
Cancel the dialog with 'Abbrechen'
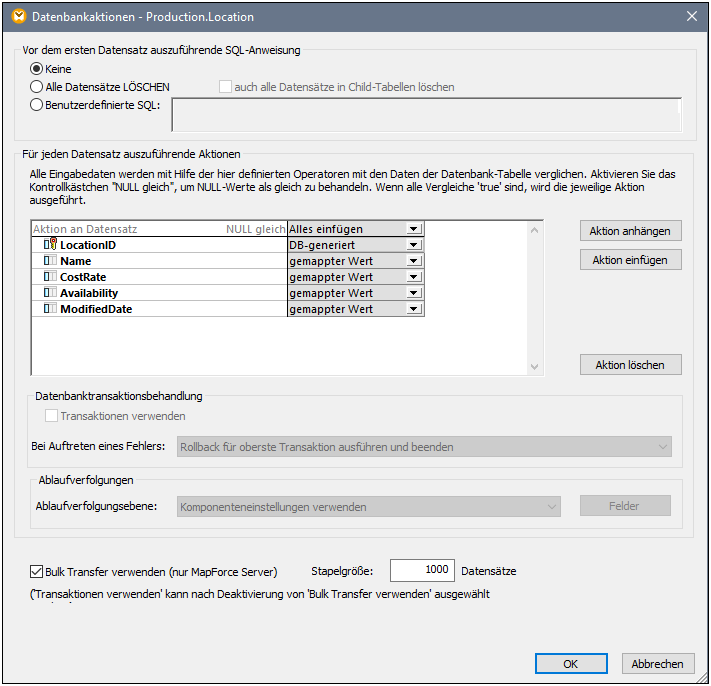[x=658, y=664]
